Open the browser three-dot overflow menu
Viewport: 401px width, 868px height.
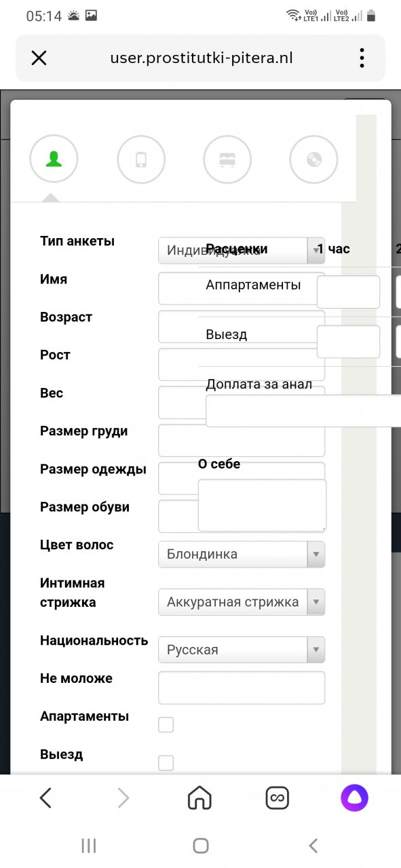pos(362,58)
